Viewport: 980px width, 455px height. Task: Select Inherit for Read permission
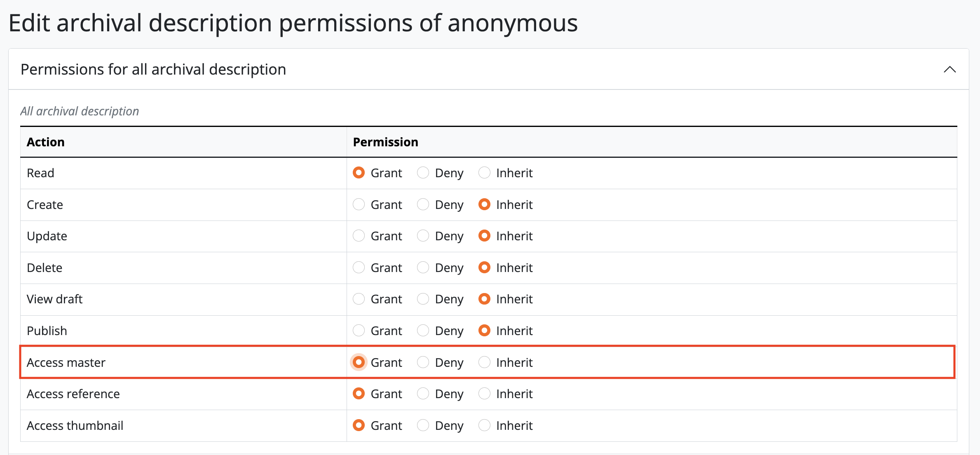click(x=484, y=173)
